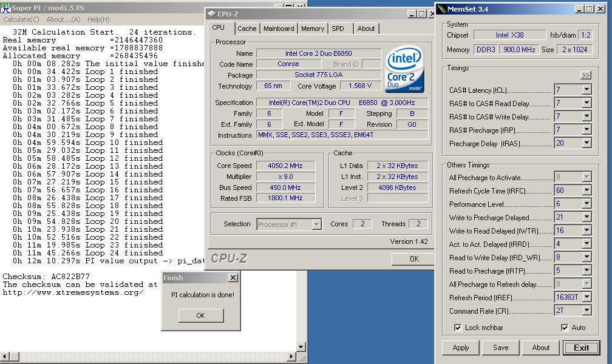Switch to the About tab in CPU-Z
The width and height of the screenshot is (612, 364).
tap(365, 29)
